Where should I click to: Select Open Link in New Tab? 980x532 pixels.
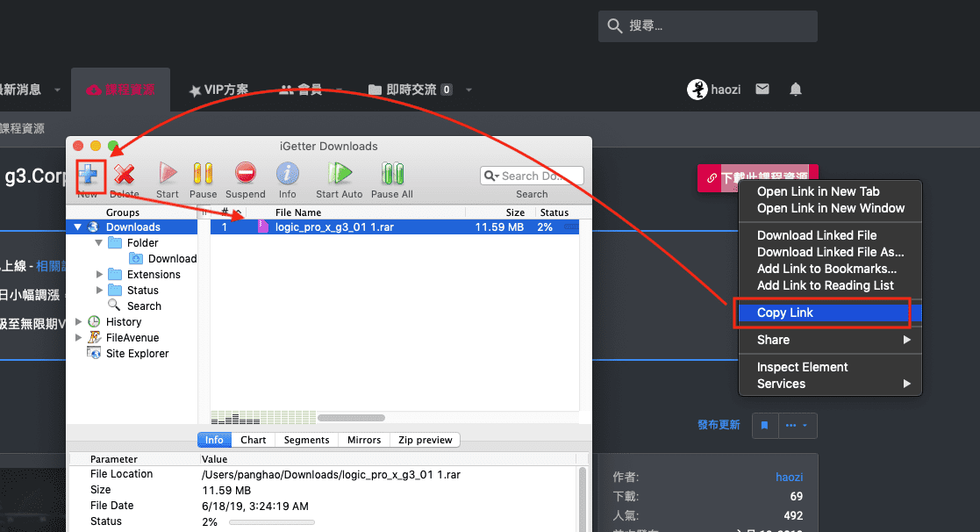coord(818,191)
